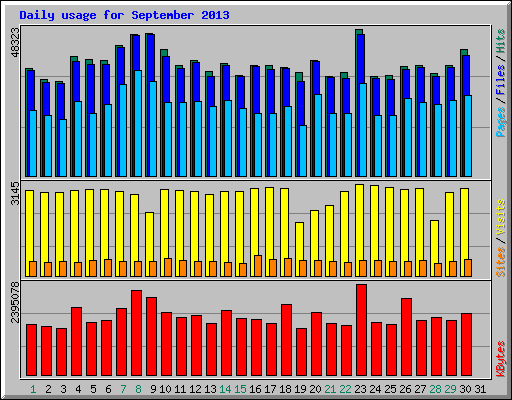Screen dimensions: 512x400
Task: Click the short yellow Visits bar for day 28
Action: 434,242
